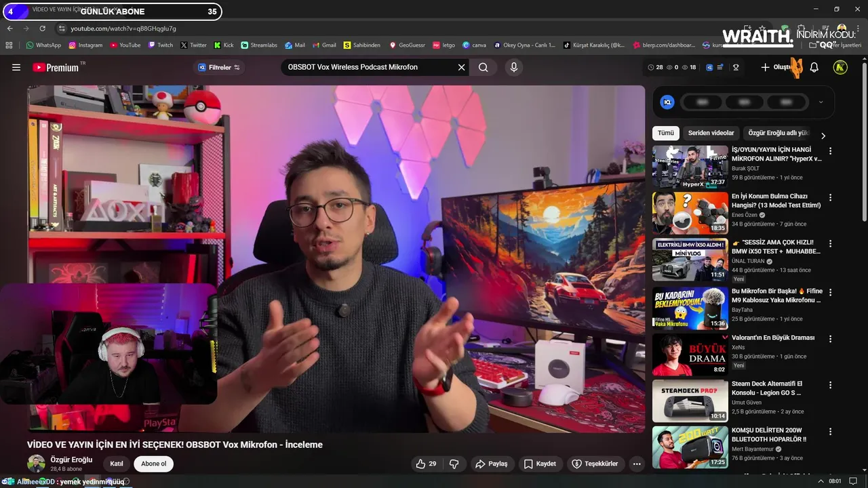Open the Kick bookmark
Screen dimensions: 868x488
click(224, 45)
